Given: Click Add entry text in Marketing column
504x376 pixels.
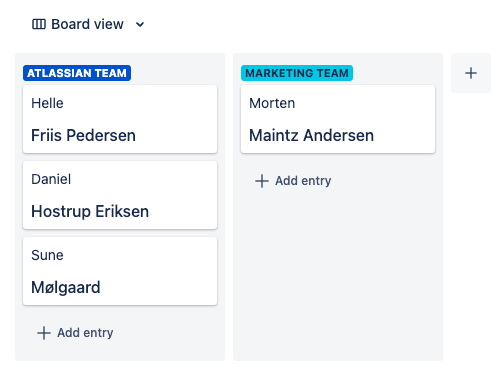Looking at the screenshot, I should [303, 181].
